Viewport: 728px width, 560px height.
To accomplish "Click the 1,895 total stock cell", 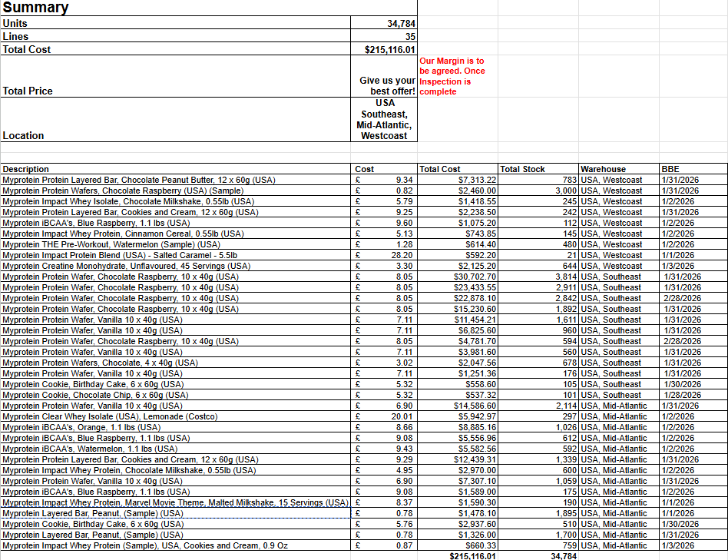I will [x=538, y=513].
